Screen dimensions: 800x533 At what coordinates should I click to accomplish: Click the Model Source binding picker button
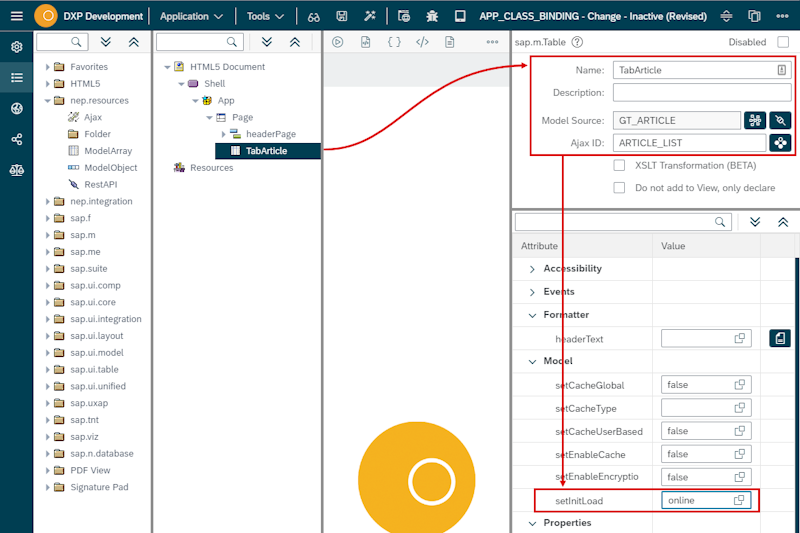click(x=755, y=120)
